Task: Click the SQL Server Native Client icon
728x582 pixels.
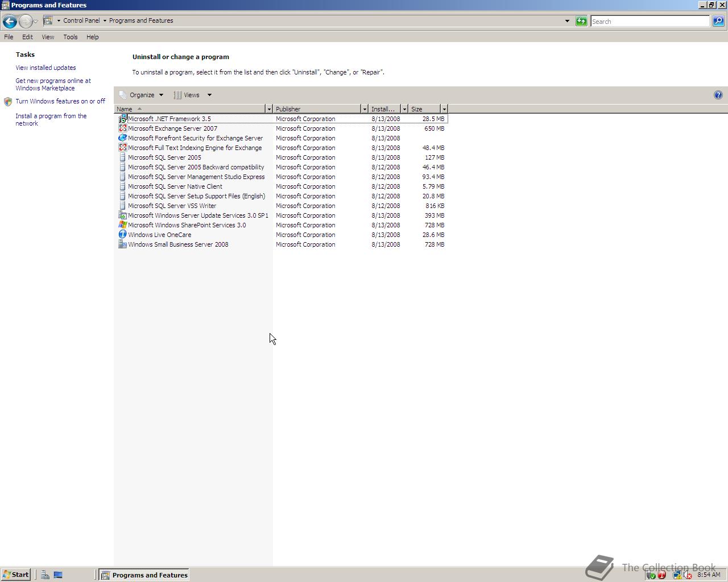Action: tap(122, 186)
